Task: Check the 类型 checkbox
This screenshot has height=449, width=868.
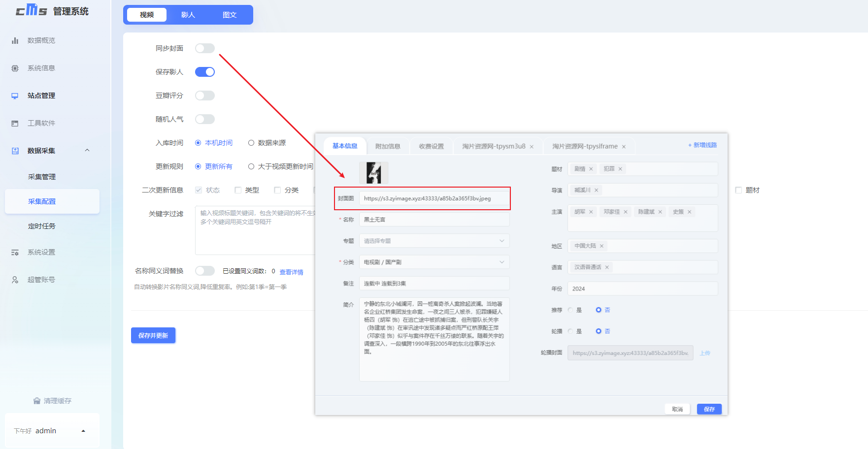Action: click(x=238, y=190)
